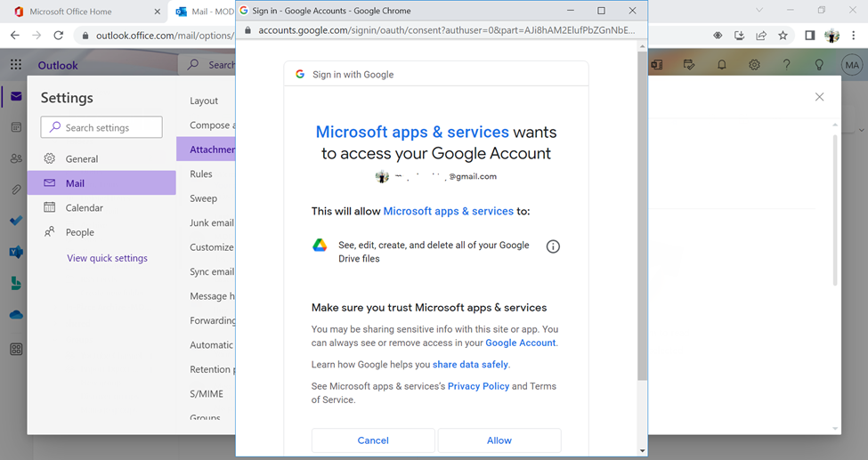868x460 pixels.
Task: Open the More apps icon in left rail
Action: click(x=16, y=350)
